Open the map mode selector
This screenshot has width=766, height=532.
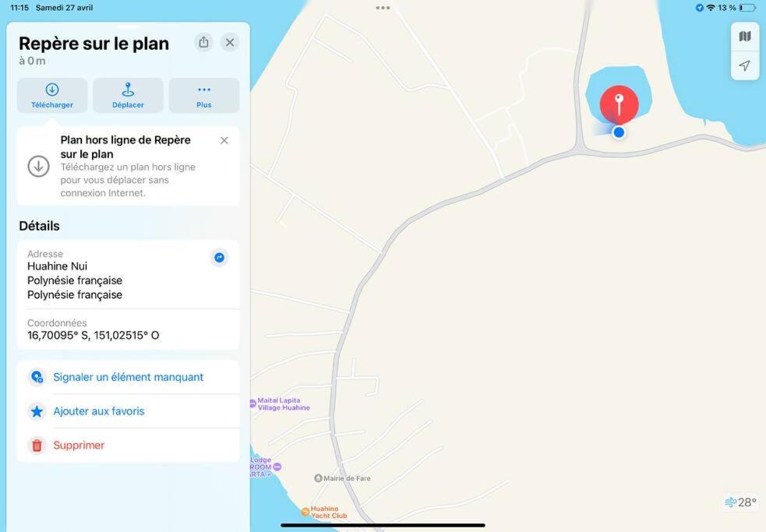coord(744,36)
